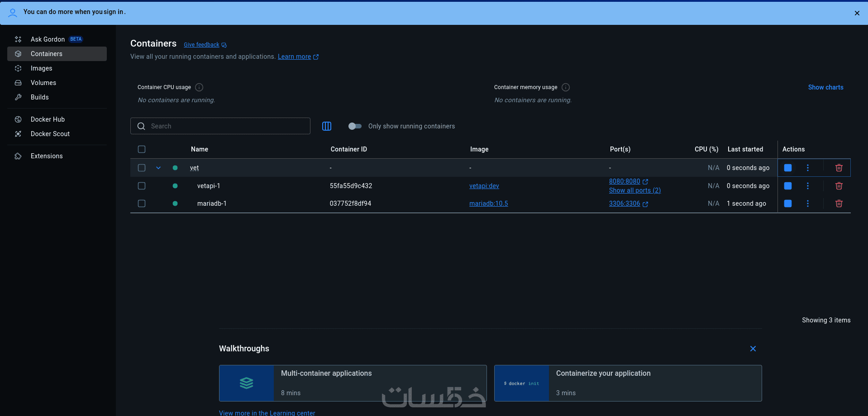
Task: Click the Ask Gordon sparkle icon
Action: pos(18,39)
